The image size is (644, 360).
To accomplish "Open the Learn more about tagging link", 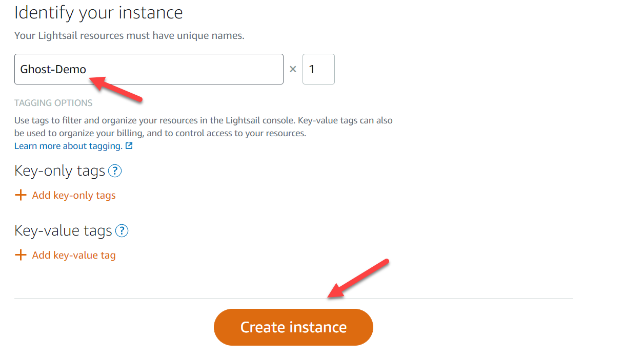I will pos(68,146).
